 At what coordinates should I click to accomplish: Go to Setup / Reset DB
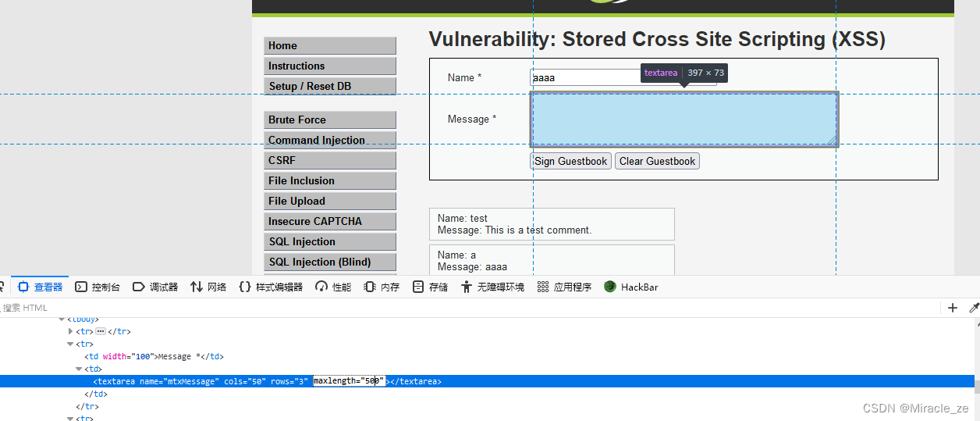[330, 86]
